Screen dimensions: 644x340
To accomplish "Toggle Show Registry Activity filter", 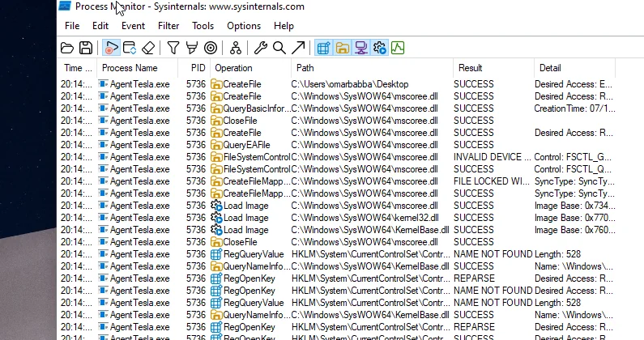I will coord(324,48).
